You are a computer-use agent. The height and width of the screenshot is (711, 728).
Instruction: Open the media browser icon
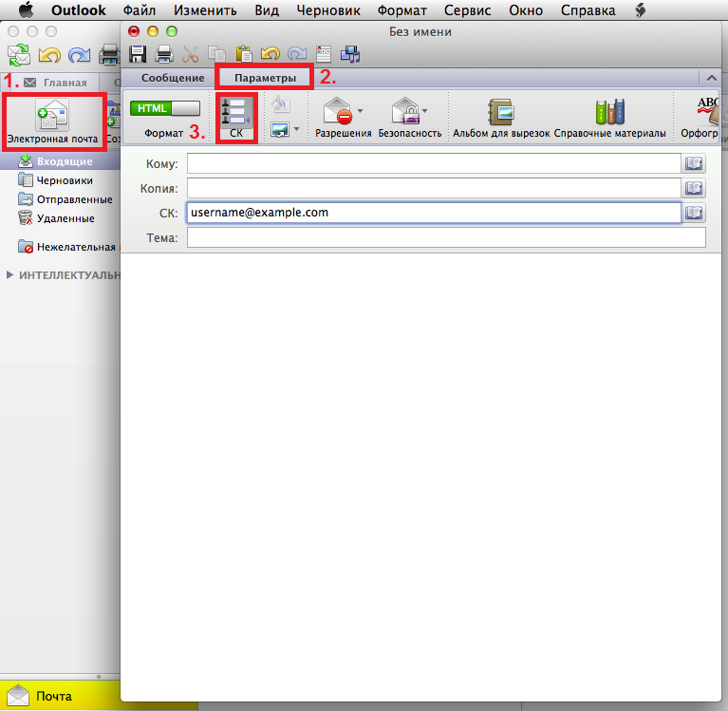click(x=350, y=54)
